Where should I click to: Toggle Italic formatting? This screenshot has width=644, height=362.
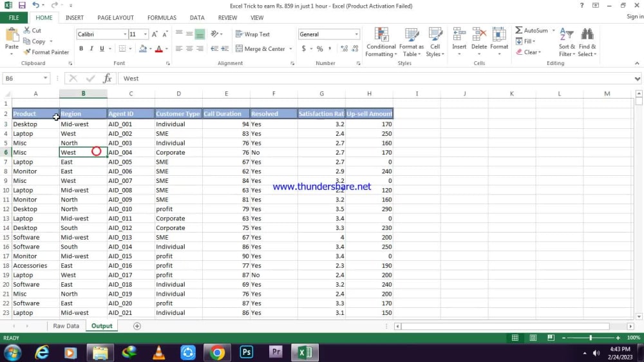tap(91, 49)
